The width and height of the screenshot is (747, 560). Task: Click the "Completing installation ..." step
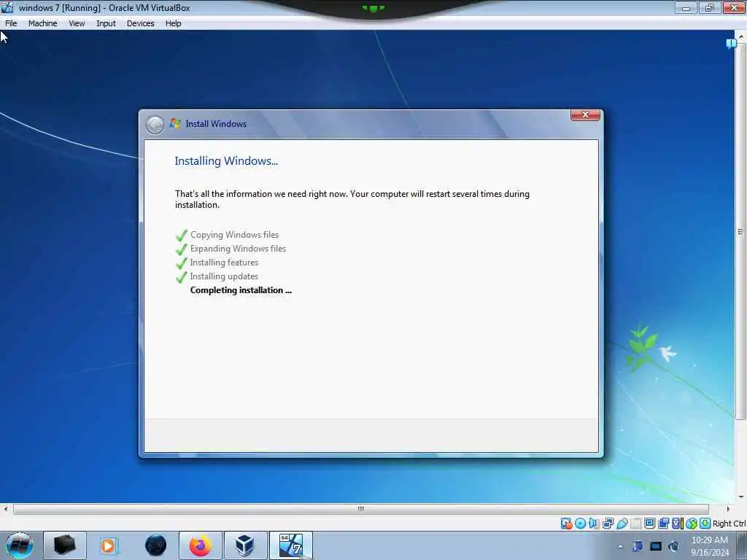tap(241, 290)
